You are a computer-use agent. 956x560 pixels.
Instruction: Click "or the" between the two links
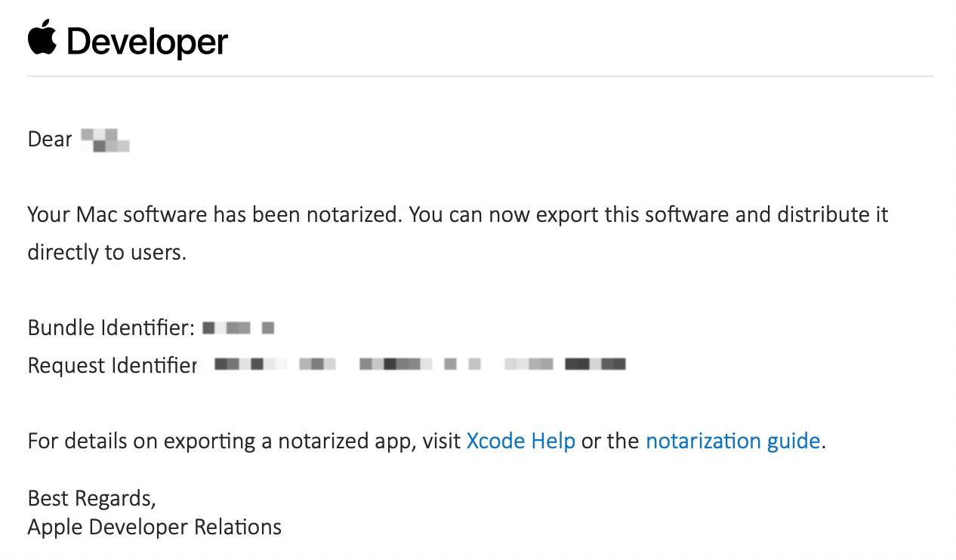tap(610, 440)
